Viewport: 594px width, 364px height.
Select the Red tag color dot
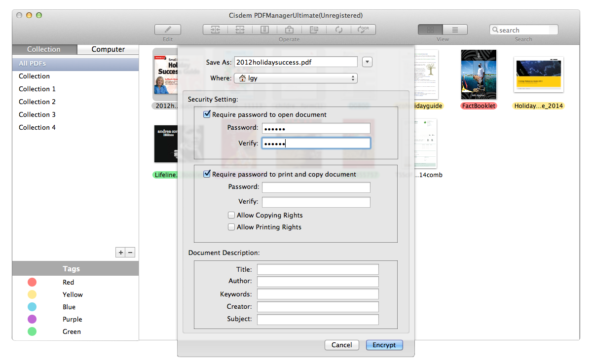pyautogui.click(x=32, y=282)
